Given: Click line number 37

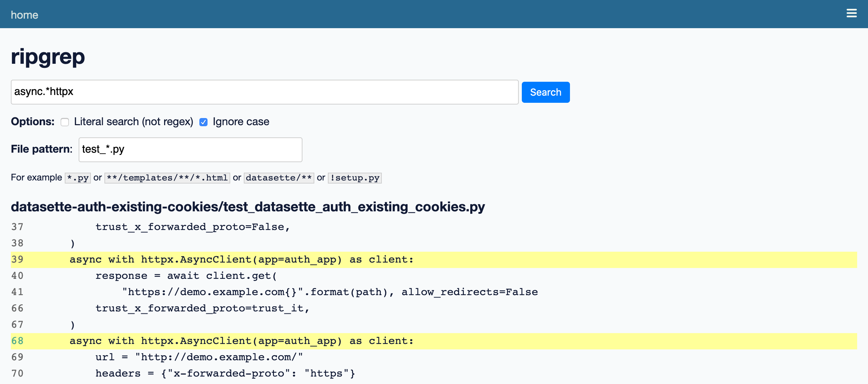Looking at the screenshot, I should (x=17, y=227).
